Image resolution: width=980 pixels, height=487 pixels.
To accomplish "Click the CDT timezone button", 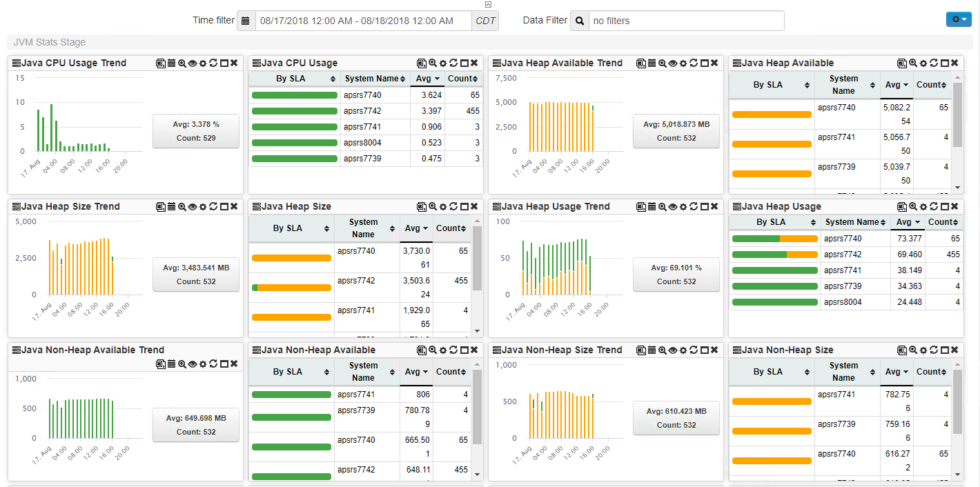I will point(485,21).
